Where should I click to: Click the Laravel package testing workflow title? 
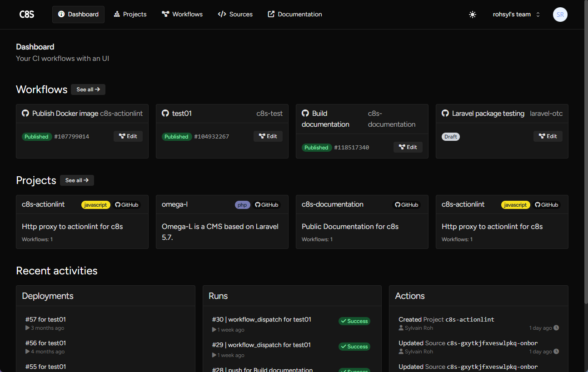[x=488, y=114]
